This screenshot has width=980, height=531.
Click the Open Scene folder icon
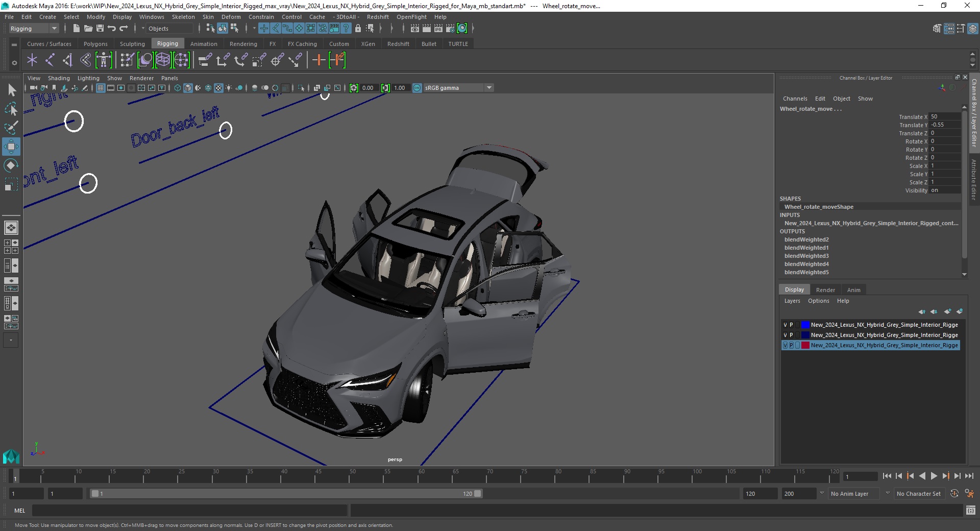click(x=88, y=29)
